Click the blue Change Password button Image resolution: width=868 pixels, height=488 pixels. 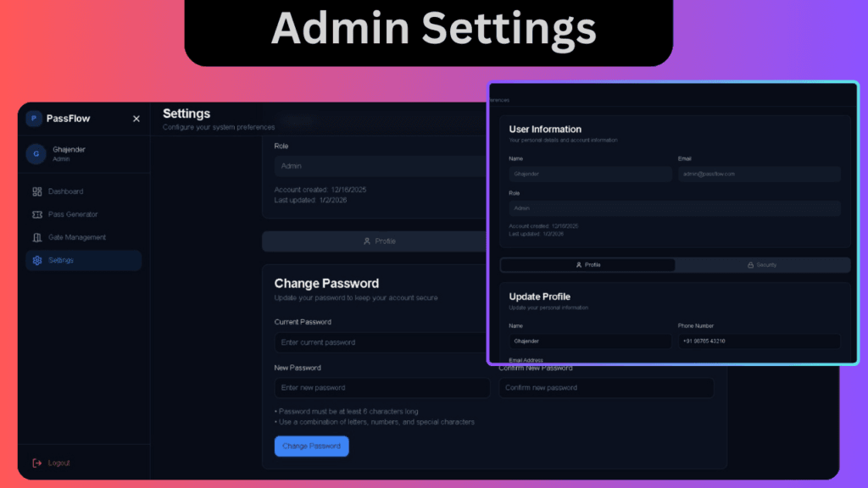(x=312, y=446)
